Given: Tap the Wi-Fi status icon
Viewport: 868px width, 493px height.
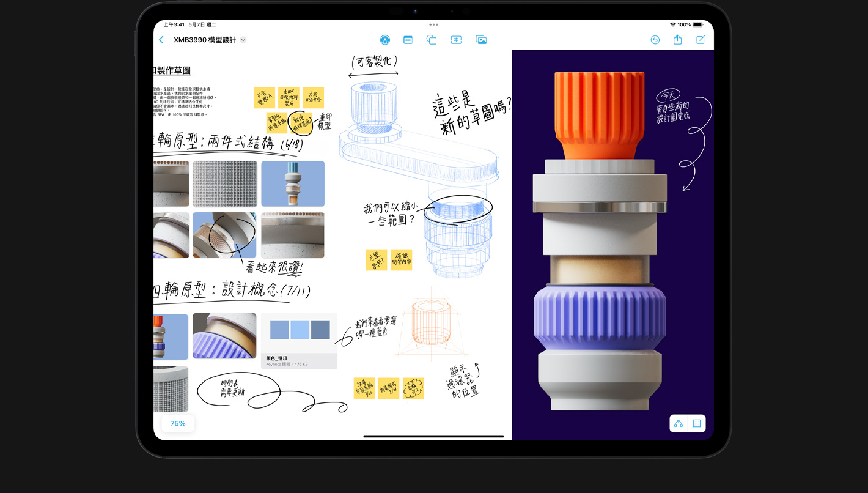Looking at the screenshot, I should coord(673,24).
